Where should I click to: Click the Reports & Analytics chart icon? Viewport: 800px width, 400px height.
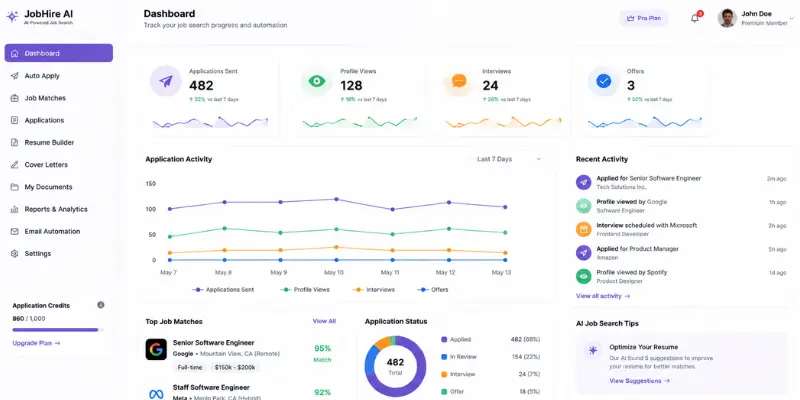(x=14, y=209)
